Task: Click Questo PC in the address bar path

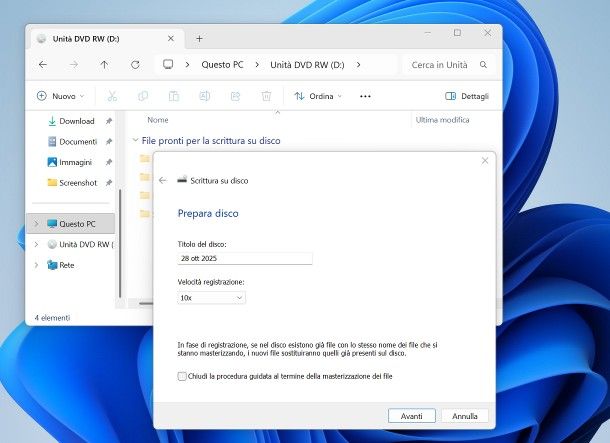Action: [222, 65]
